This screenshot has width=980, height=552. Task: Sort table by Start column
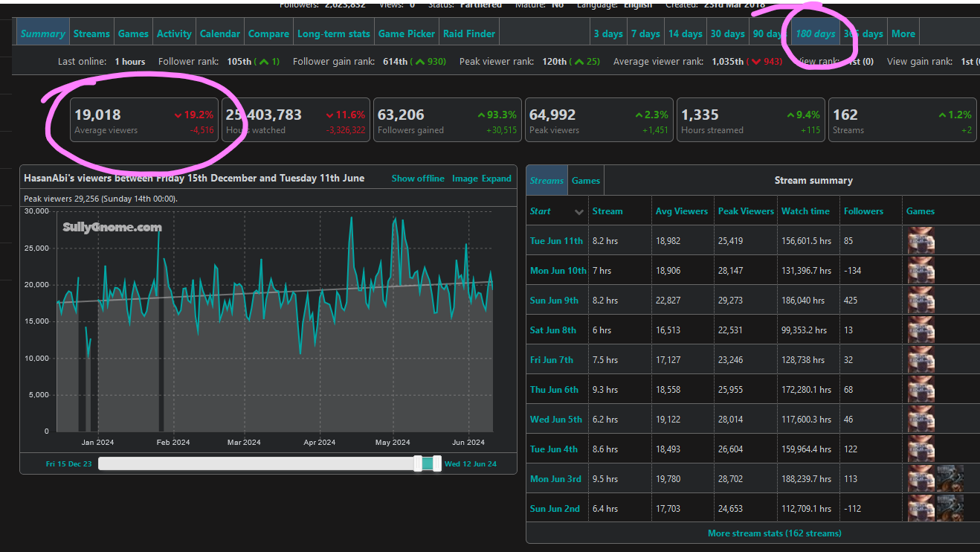(x=557, y=211)
